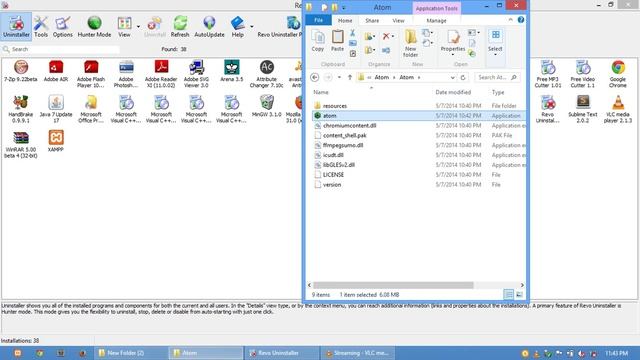Select Microsoft Office program icon
This screenshot has height=360, width=640.
tap(91, 109)
